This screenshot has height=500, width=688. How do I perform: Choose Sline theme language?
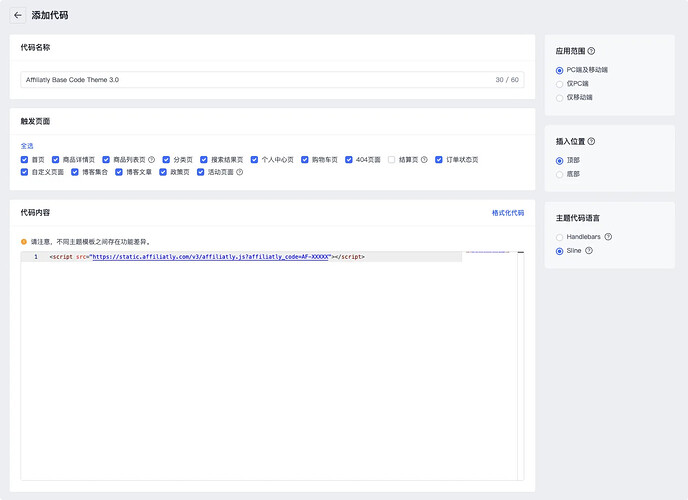pyautogui.click(x=559, y=251)
